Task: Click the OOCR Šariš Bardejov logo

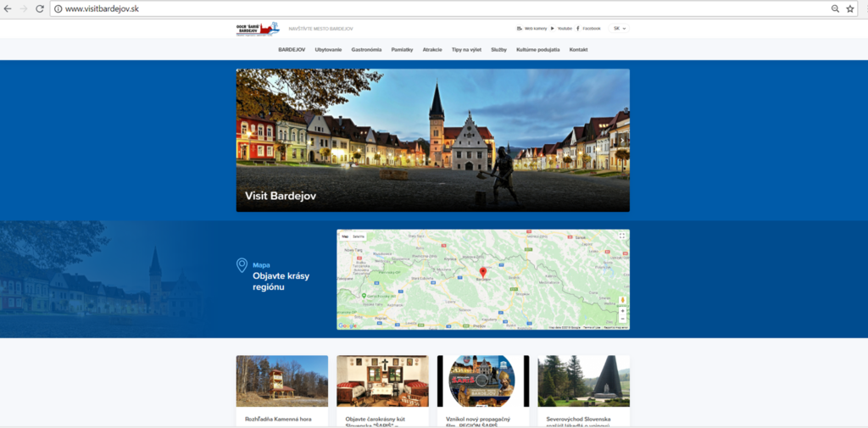Action: click(x=258, y=29)
